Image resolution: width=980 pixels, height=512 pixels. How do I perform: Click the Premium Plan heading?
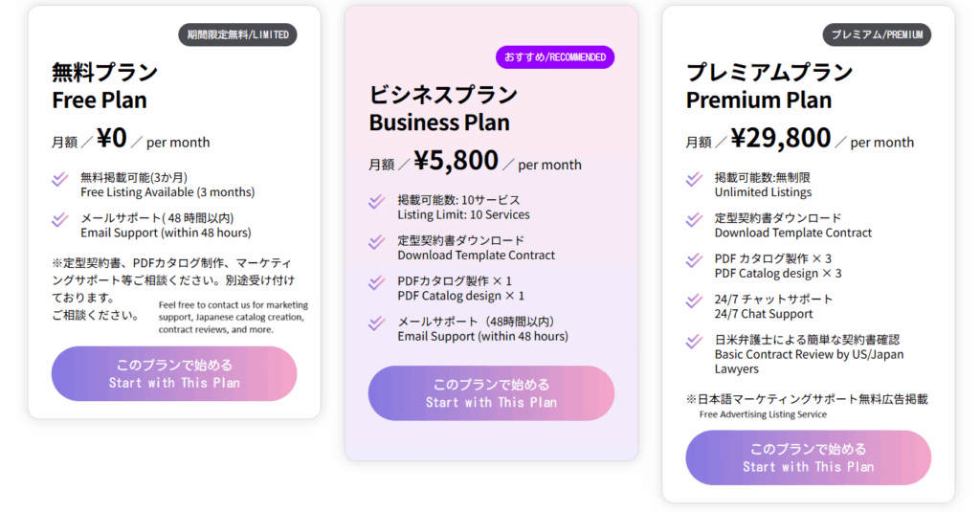[x=769, y=86]
